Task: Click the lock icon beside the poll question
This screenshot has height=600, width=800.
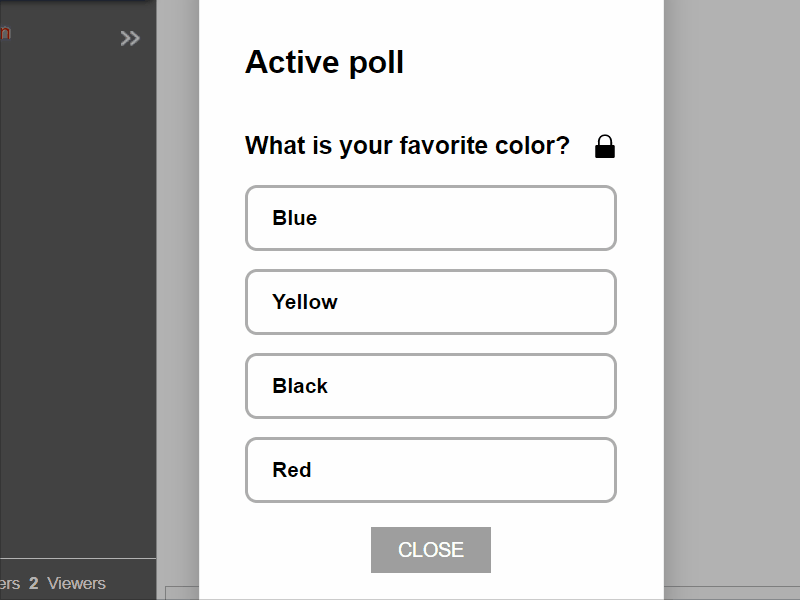Action: click(x=605, y=147)
